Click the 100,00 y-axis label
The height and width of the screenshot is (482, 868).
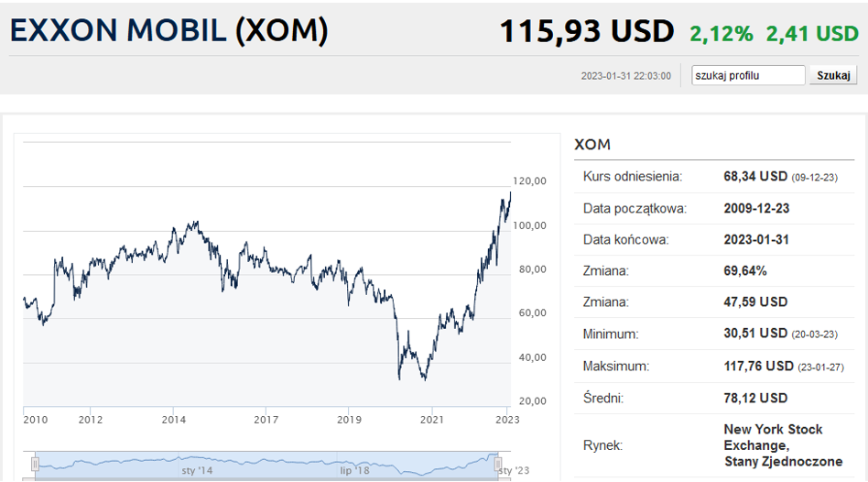click(x=530, y=226)
